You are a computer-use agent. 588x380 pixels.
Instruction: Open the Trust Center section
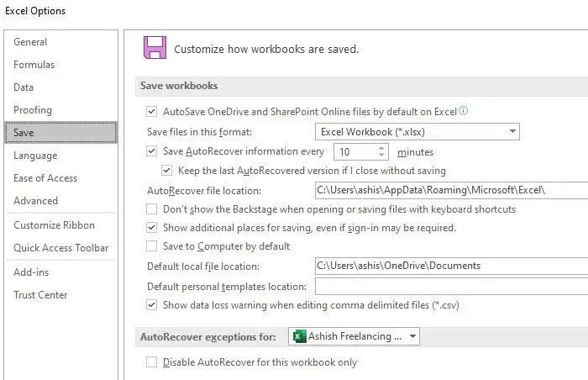[40, 295]
